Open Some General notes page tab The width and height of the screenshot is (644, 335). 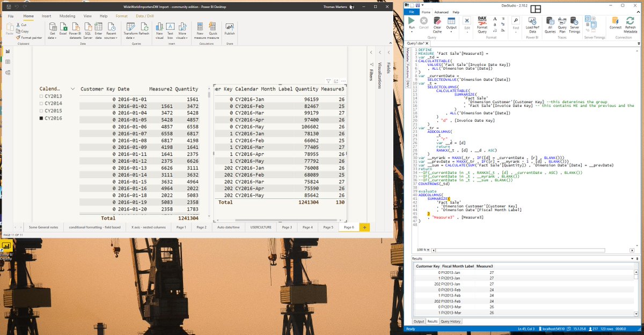click(x=43, y=227)
